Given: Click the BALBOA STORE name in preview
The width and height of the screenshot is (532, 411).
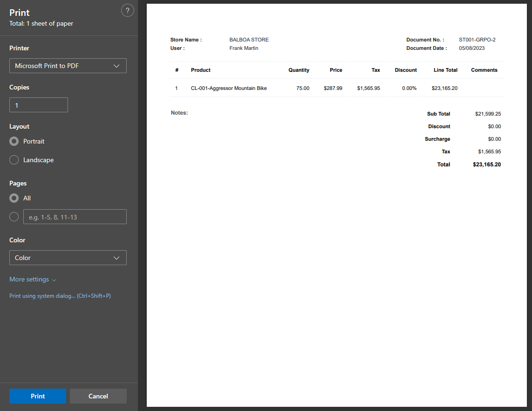Looking at the screenshot, I should [x=249, y=40].
